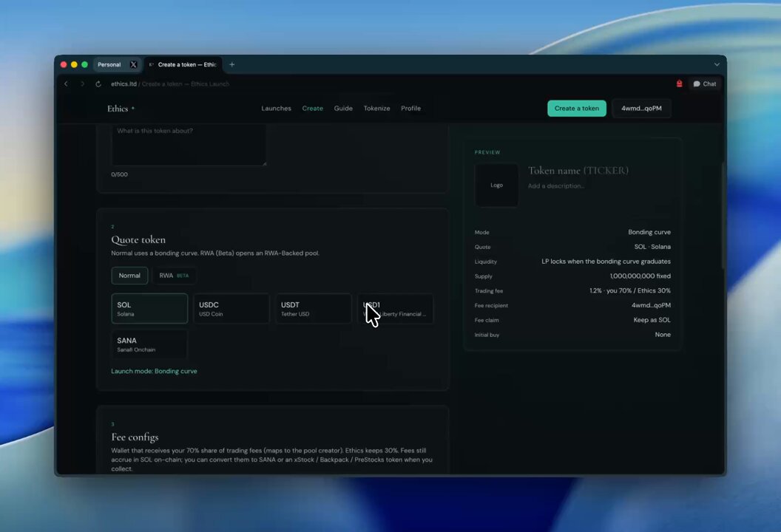This screenshot has width=781, height=532.
Task: Expand the tab list chevron
Action: [x=717, y=64]
